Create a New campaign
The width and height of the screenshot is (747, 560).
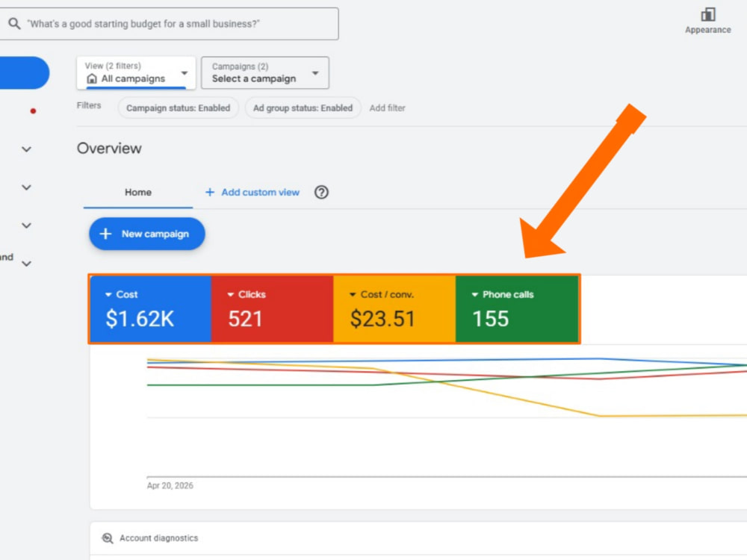click(x=146, y=234)
